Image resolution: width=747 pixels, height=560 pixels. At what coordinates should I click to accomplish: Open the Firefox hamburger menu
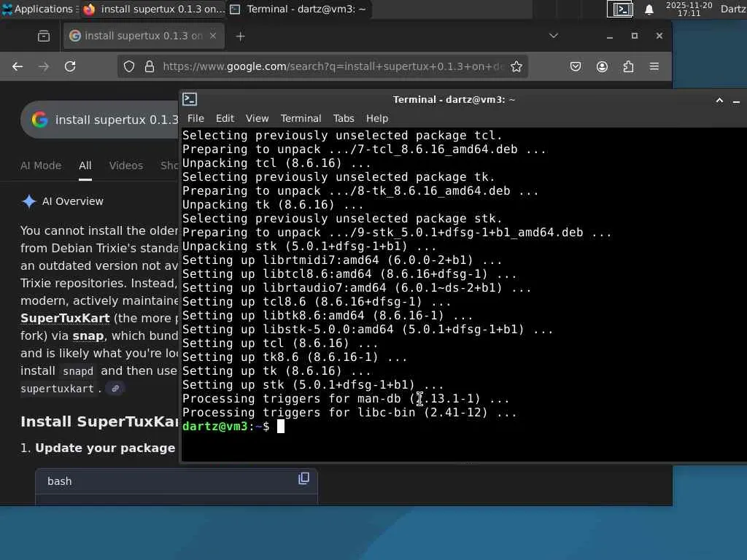pyautogui.click(x=654, y=66)
